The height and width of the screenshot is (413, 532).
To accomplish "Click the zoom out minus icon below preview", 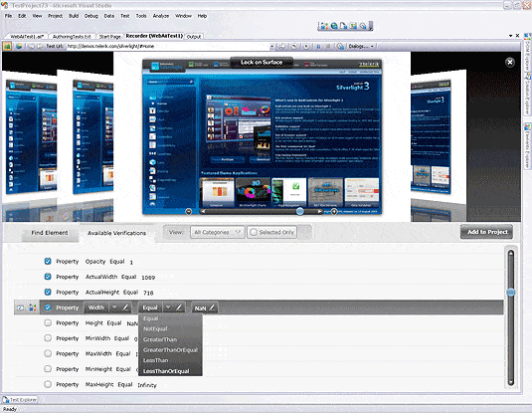I will (189, 212).
